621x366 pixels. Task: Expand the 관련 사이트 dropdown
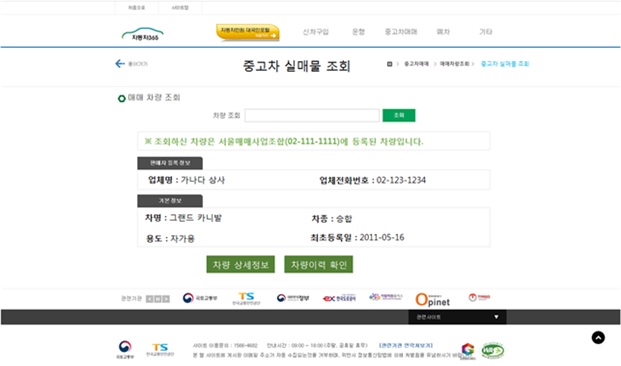457,317
